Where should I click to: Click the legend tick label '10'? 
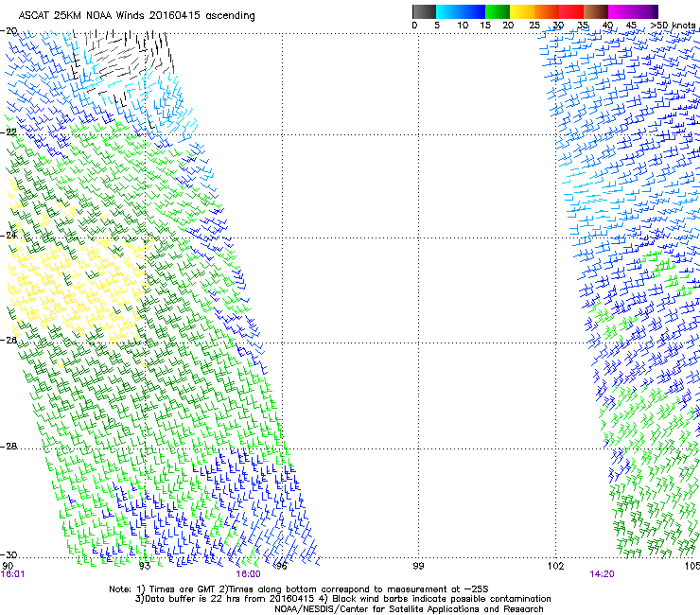463,26
